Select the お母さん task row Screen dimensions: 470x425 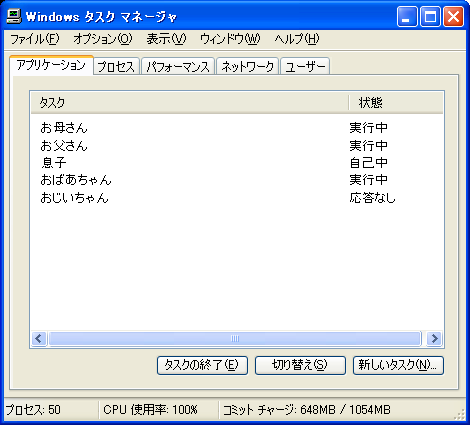click(x=237, y=128)
